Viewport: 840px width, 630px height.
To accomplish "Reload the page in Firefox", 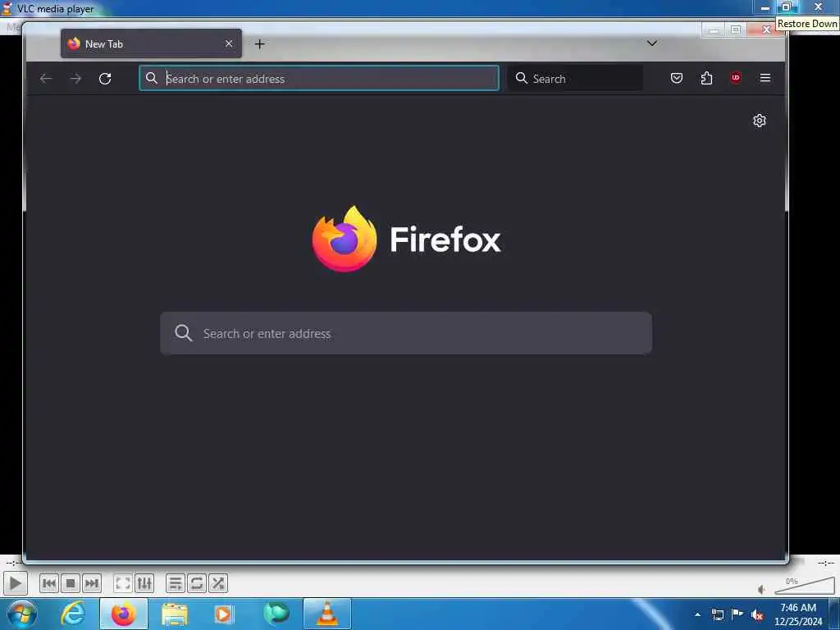I will [105, 79].
